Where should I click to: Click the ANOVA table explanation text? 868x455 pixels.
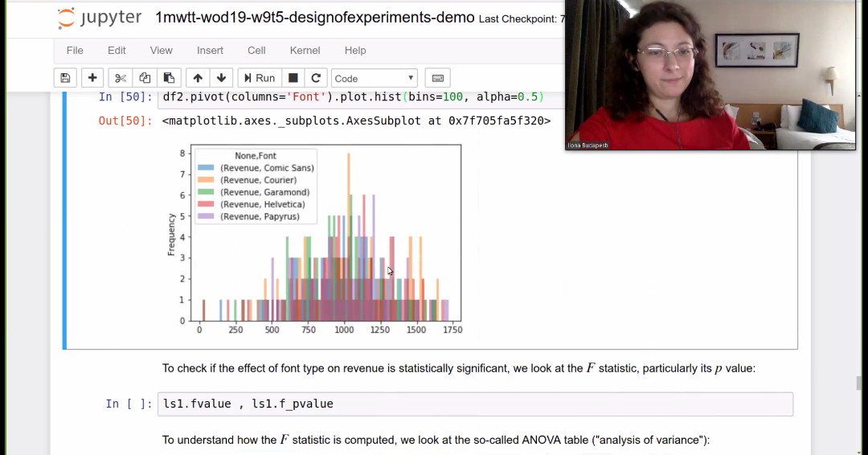pyautogui.click(x=436, y=440)
